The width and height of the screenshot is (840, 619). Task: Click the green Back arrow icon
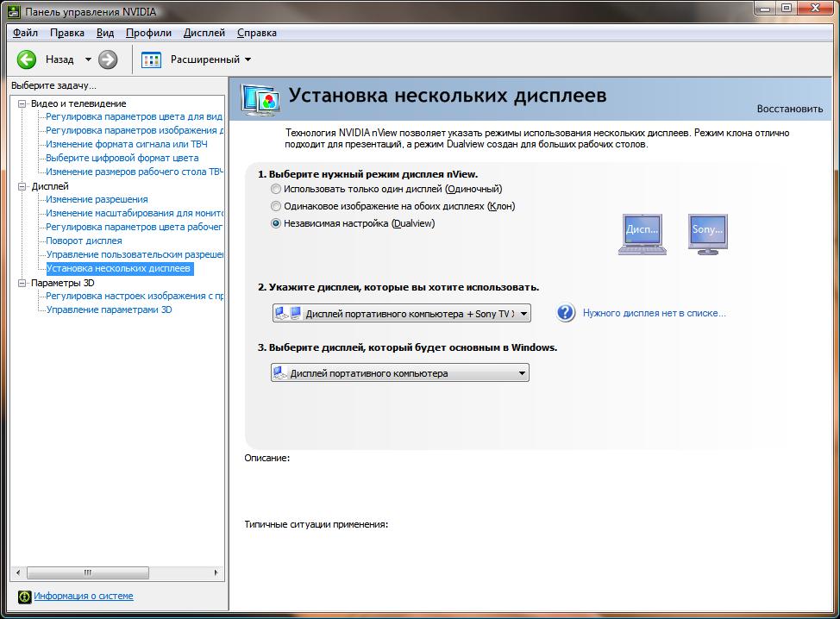click(26, 59)
